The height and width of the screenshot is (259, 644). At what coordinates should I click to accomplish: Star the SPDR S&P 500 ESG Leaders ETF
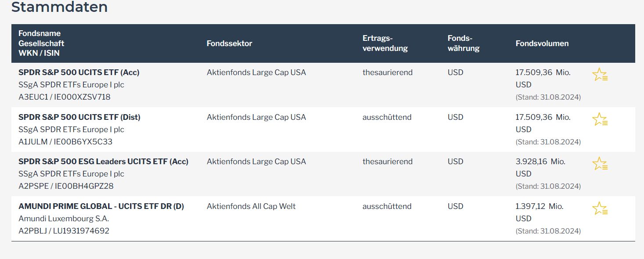click(600, 164)
